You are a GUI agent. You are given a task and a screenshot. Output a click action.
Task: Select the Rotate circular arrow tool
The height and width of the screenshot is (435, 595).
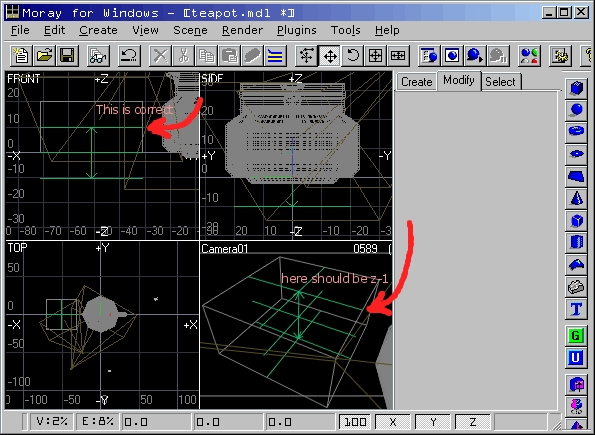[x=353, y=56]
